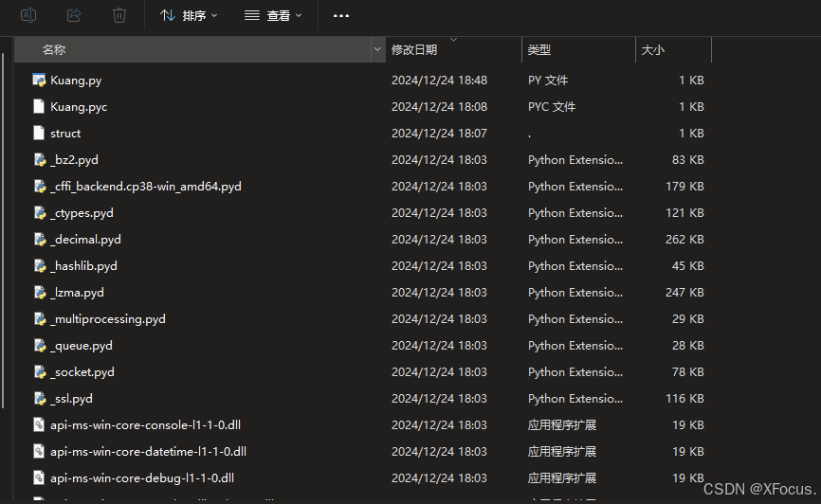Click the Rename icon in toolbar
The image size is (821, 504).
coord(28,15)
